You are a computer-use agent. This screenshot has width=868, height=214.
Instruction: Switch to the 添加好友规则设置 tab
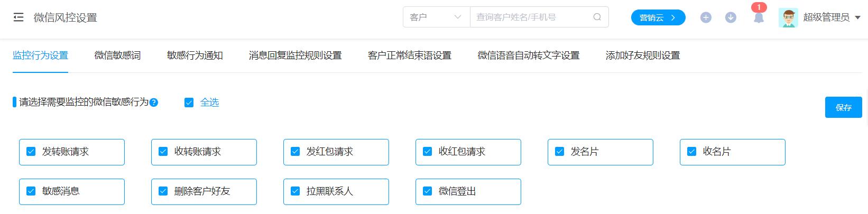point(643,55)
